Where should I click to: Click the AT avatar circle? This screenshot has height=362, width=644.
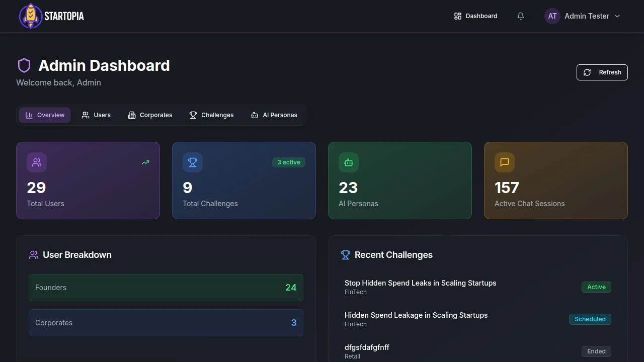point(552,16)
